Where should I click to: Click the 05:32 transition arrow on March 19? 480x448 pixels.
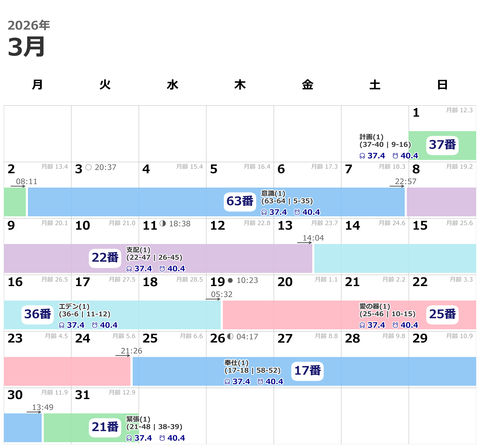click(x=213, y=299)
